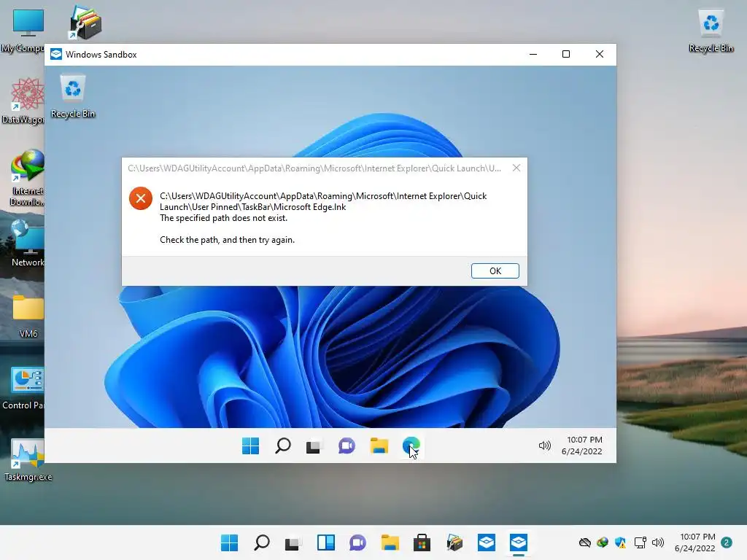Click 'Check the path, and then try again.' text

228,240
